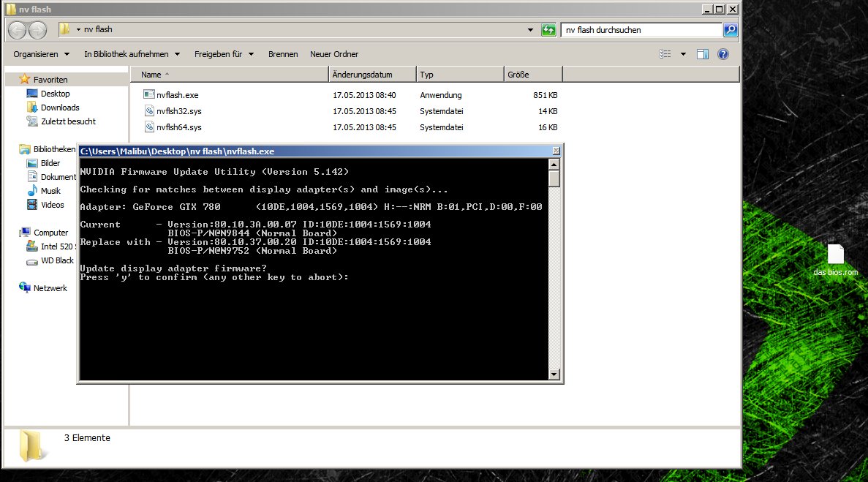Sort files by the Name column header

coord(229,75)
